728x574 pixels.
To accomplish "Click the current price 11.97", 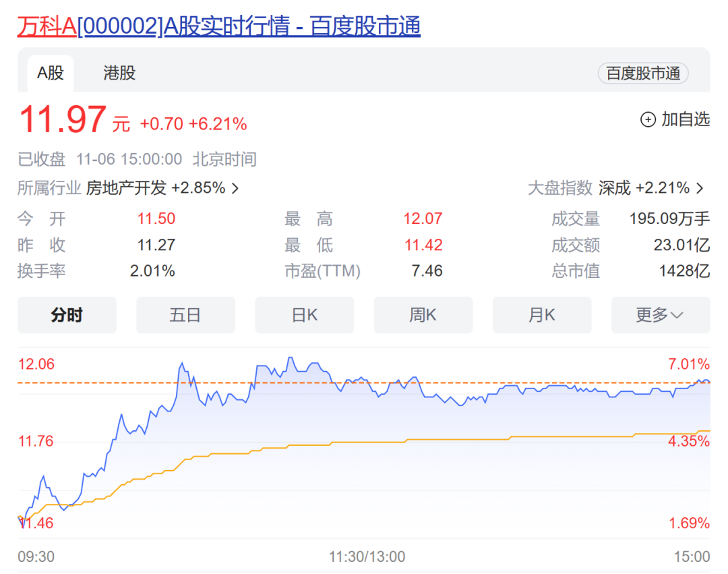I will click(x=63, y=120).
